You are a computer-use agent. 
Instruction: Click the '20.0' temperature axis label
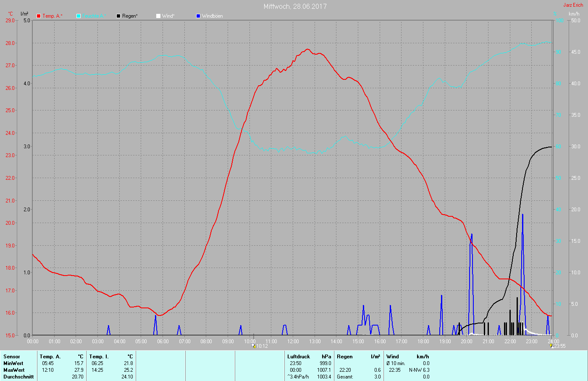coord(10,223)
